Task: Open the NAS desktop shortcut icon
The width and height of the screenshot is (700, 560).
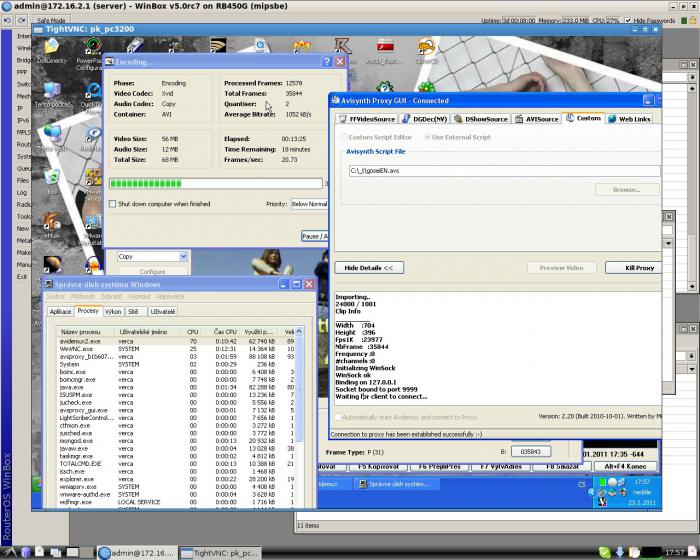Action: click(302, 46)
